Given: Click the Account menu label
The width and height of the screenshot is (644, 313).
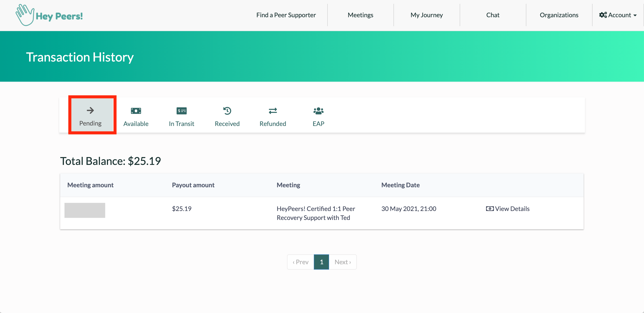Looking at the screenshot, I should 619,15.
